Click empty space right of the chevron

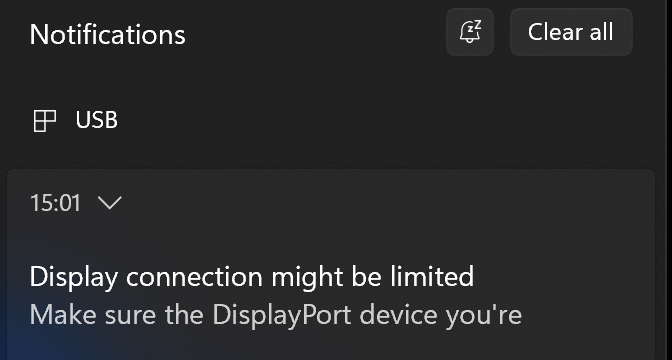tap(386, 203)
